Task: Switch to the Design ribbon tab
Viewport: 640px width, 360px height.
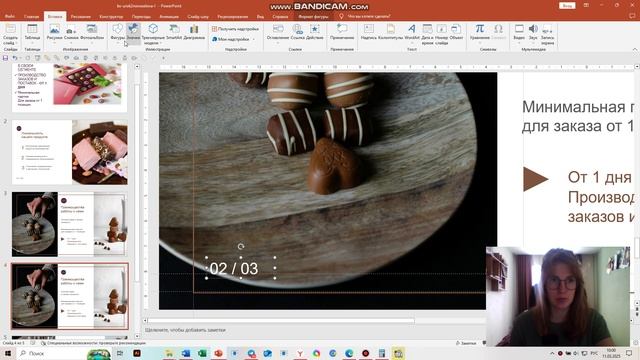Action: click(111, 16)
